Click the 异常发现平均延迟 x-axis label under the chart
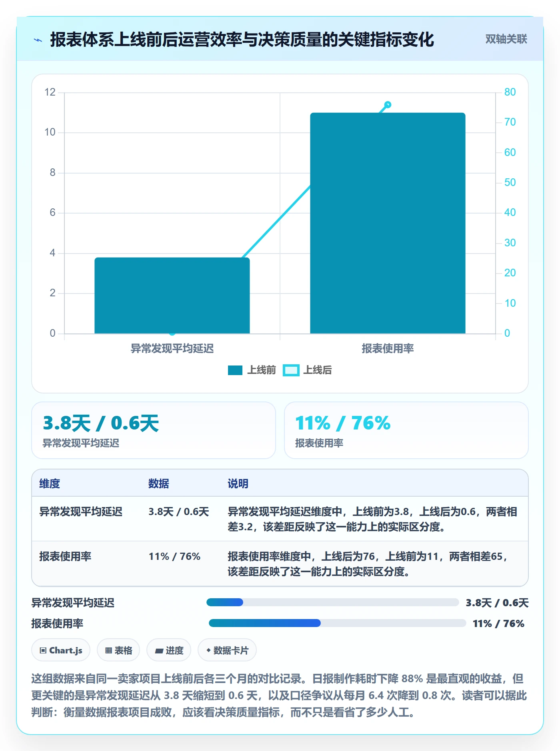This screenshot has height=751, width=560. click(x=172, y=349)
